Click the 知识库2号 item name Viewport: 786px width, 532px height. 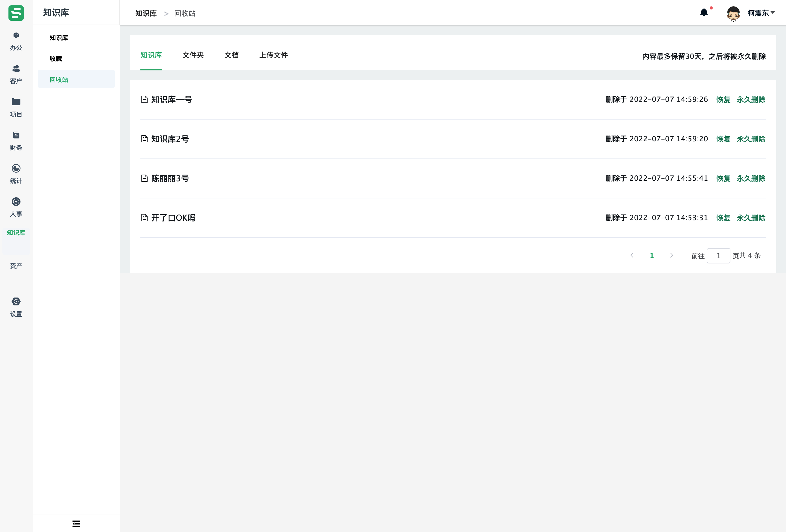[x=170, y=139]
